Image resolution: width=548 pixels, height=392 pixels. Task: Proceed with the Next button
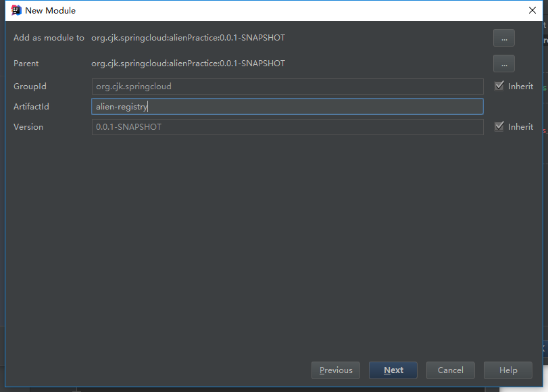393,370
